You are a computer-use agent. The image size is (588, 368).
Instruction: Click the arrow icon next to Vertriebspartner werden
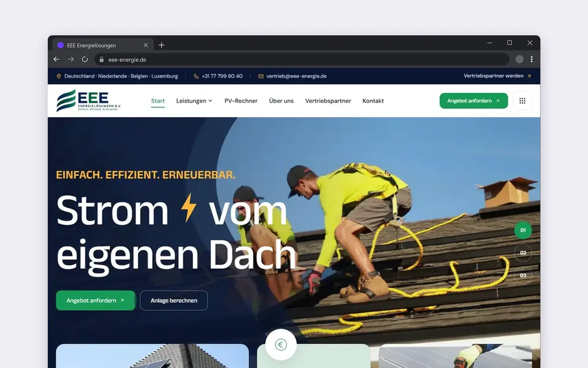pos(529,76)
